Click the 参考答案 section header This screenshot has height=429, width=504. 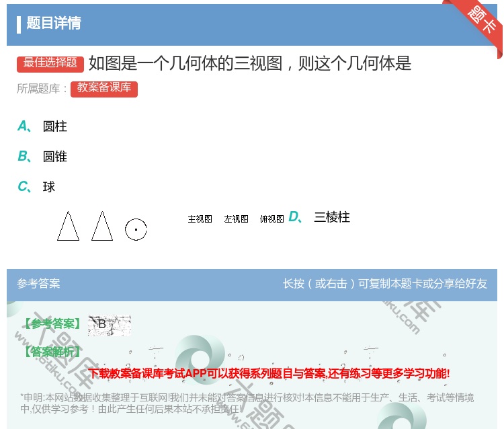(x=38, y=284)
